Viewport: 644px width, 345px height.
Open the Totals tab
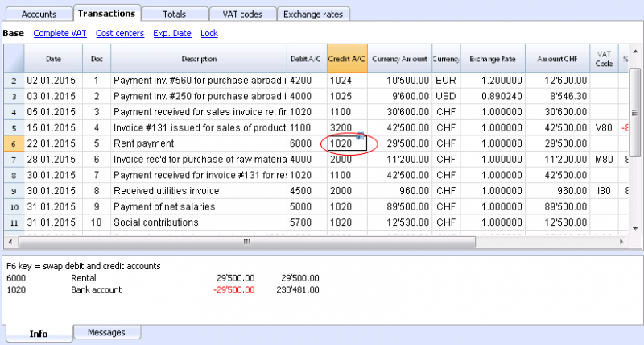click(x=175, y=15)
